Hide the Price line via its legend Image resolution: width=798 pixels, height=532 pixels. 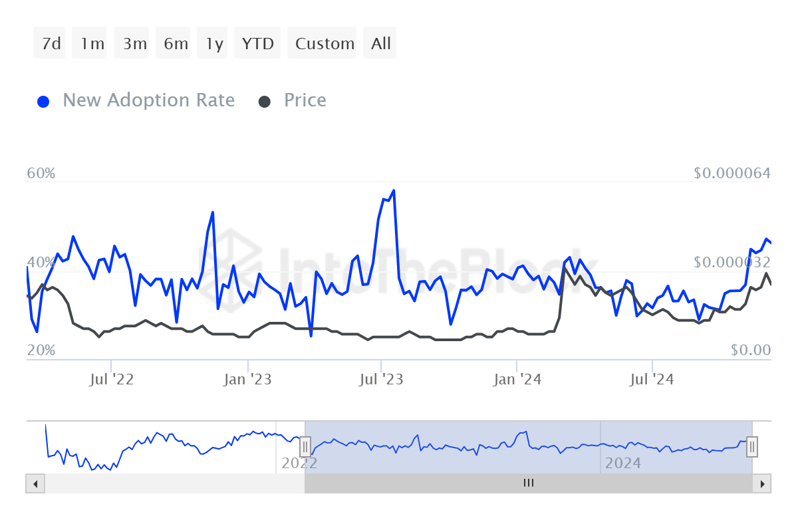[305, 100]
